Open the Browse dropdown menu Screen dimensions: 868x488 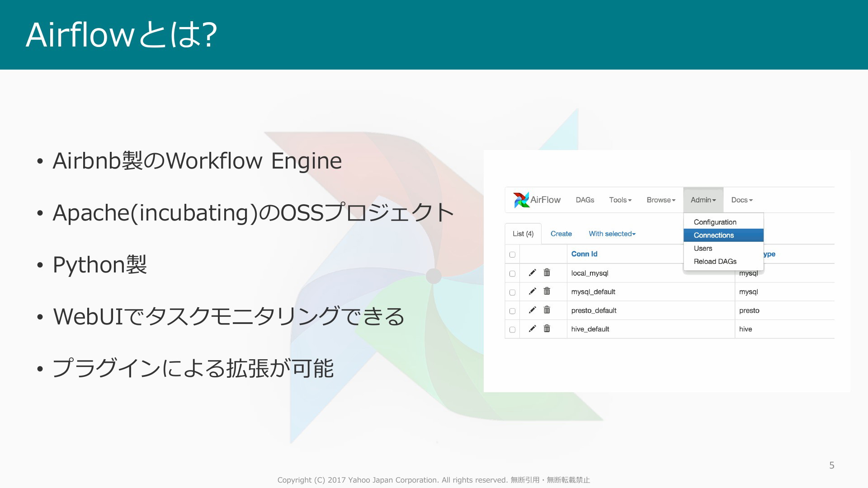point(661,200)
